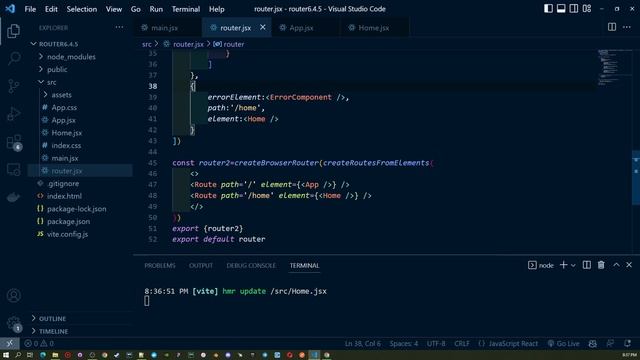
Task: Open the Source Control view
Action: coord(13,86)
